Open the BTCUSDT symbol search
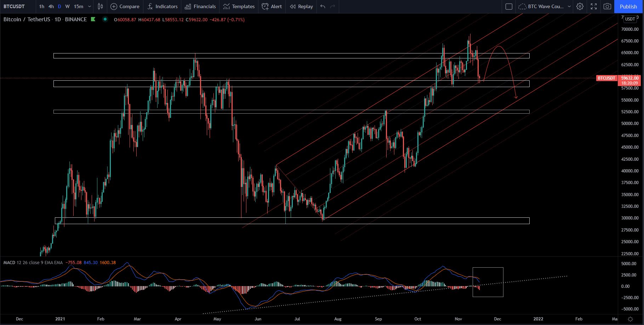Viewport: 644px width, 325px height. [14, 6]
